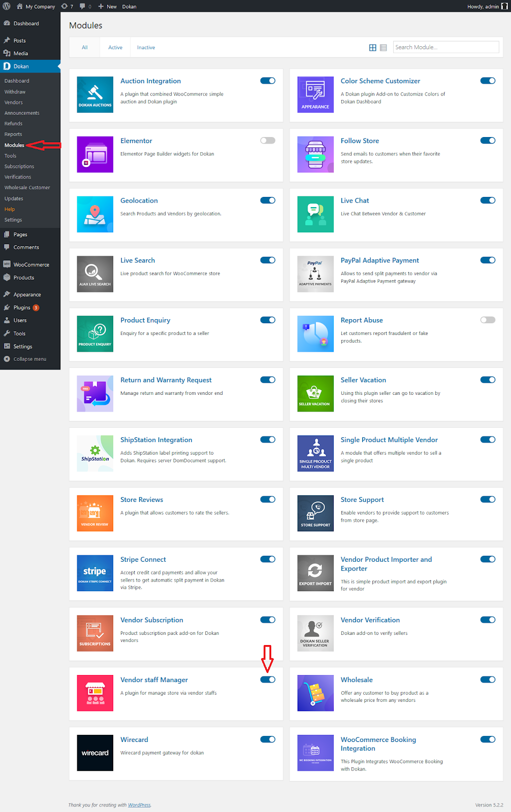Image resolution: width=511 pixels, height=812 pixels.
Task: Click the Ajax Live Search module icon
Action: [x=95, y=274]
